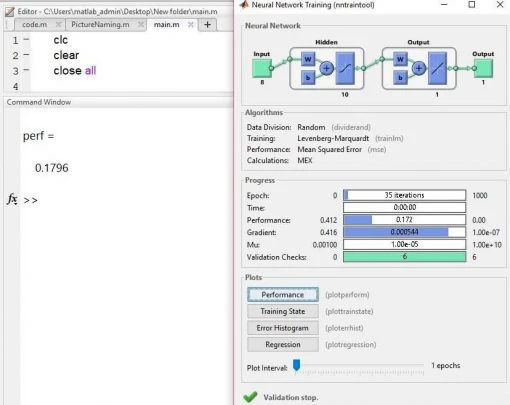
Task: Click the Hidden layer bias b block
Action: tap(308, 77)
